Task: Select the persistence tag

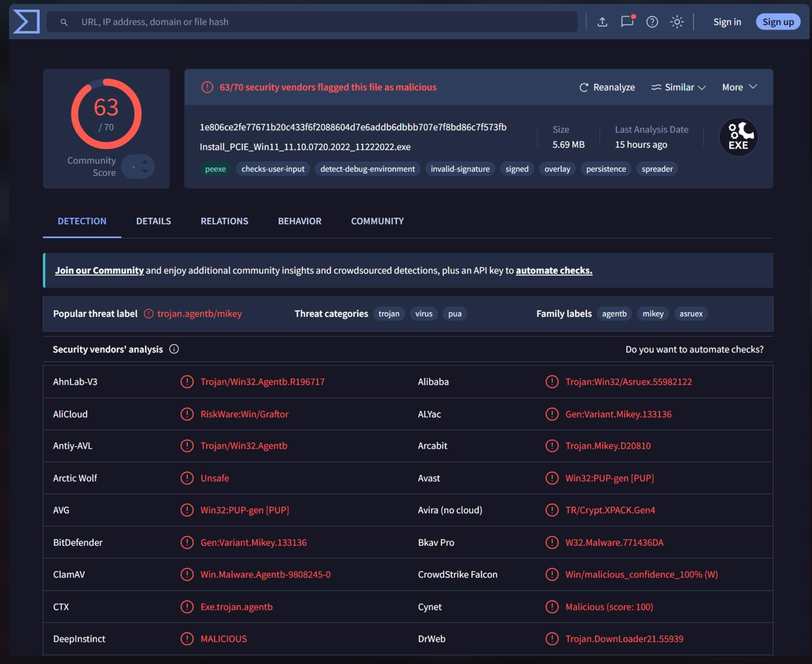Action: coord(606,169)
